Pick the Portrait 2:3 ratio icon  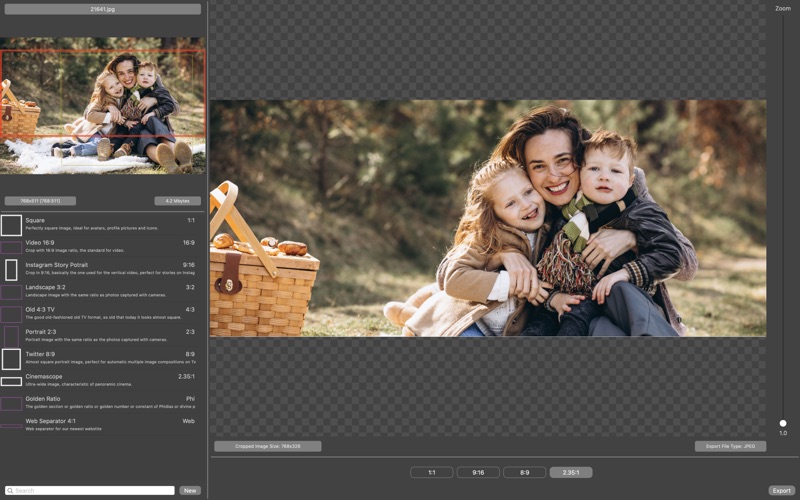[11, 337]
